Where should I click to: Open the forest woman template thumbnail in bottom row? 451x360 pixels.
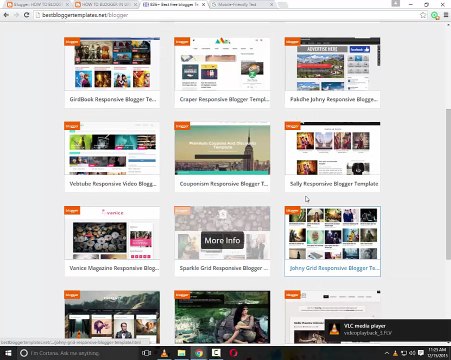[x=222, y=317]
